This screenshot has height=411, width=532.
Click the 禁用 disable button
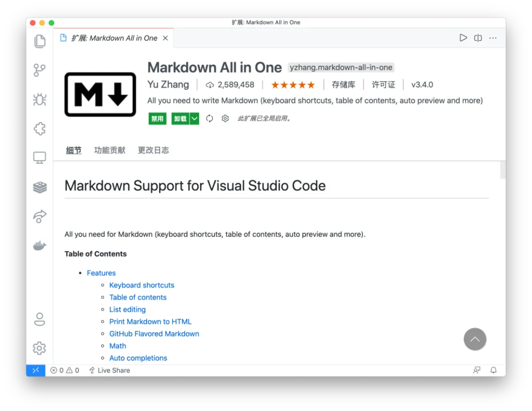158,119
